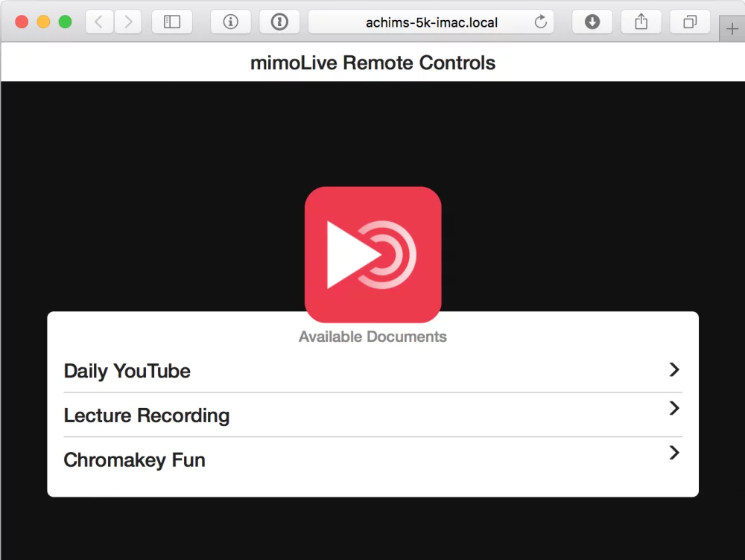The height and width of the screenshot is (560, 745).
Task: Click the red mimoLive app logo
Action: pos(373,255)
